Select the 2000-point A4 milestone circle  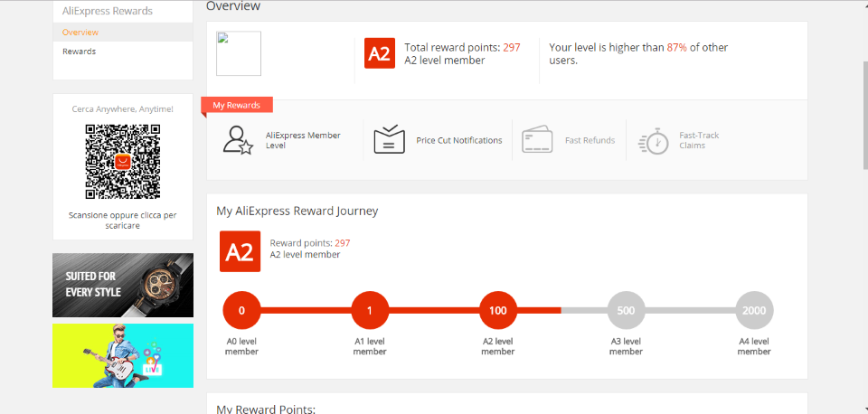pos(754,310)
